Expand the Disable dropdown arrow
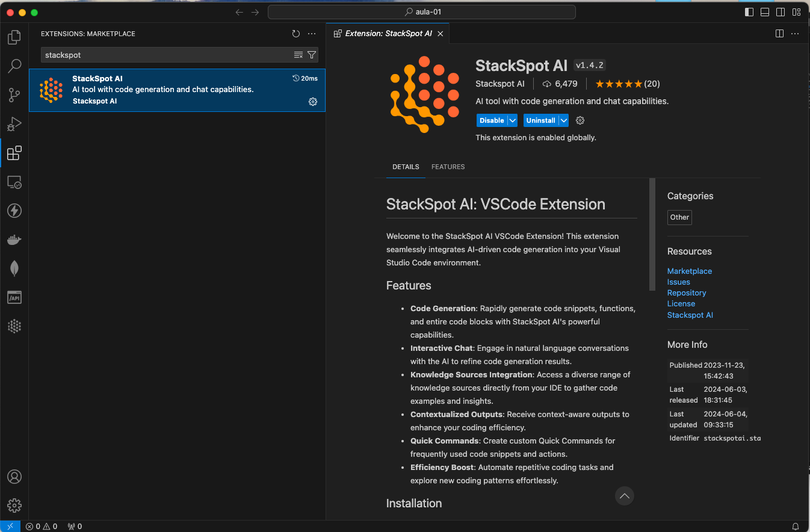Screen dimensions: 810x532 pos(513,120)
